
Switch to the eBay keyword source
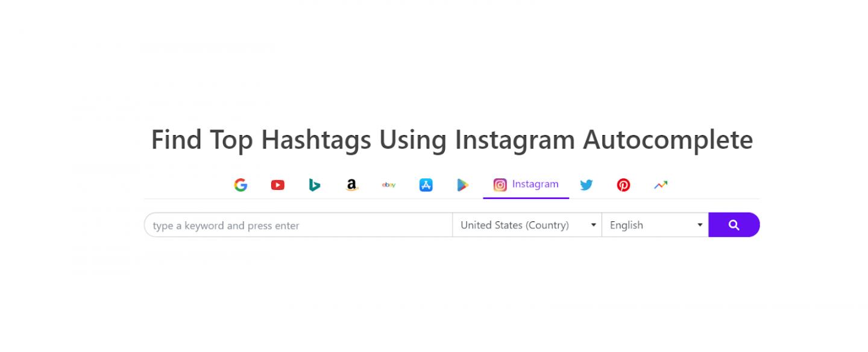coord(389,185)
